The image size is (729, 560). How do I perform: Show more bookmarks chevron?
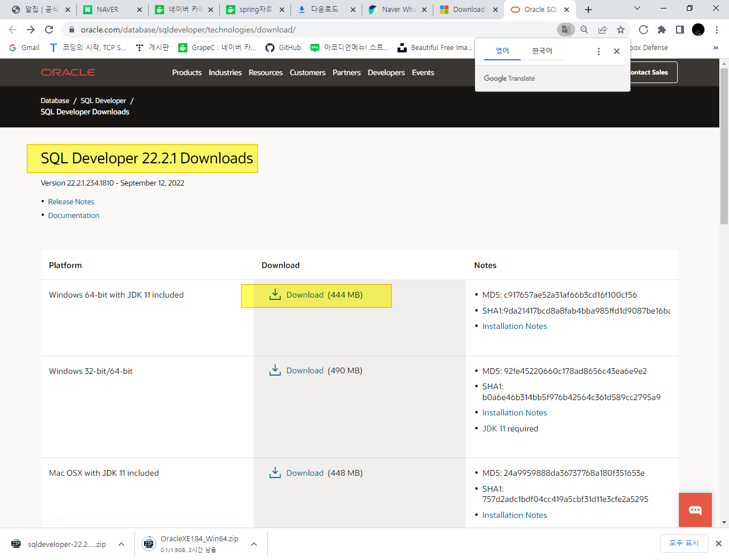coord(715,48)
